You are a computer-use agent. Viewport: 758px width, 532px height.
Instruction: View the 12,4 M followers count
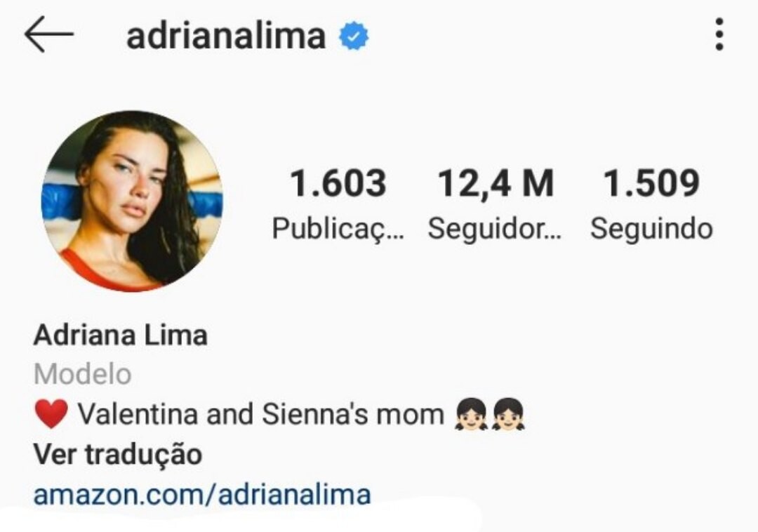496,183
